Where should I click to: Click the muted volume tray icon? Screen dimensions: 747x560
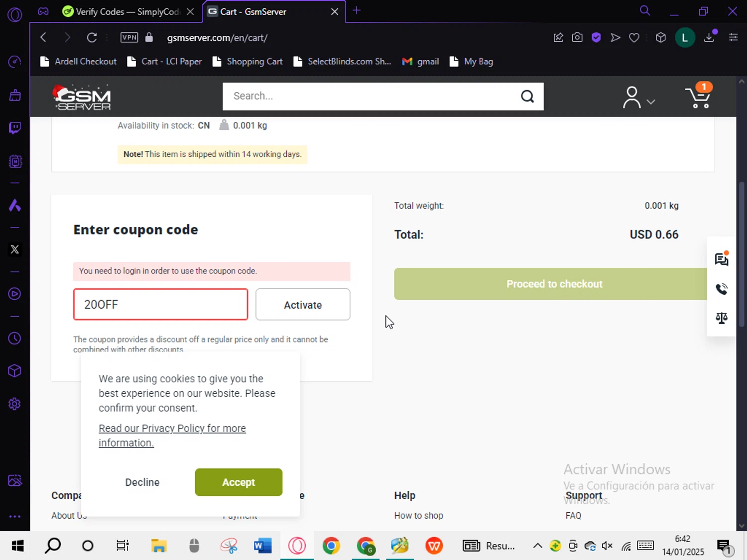(x=607, y=546)
